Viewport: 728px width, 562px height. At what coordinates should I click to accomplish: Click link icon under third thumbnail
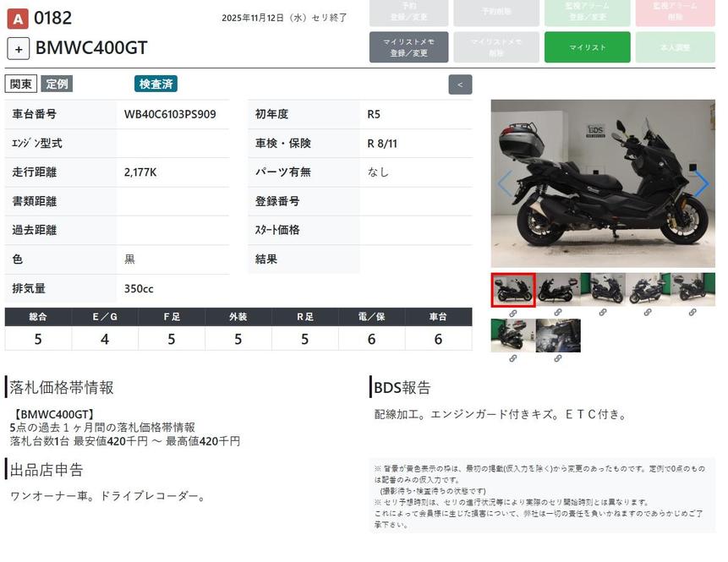point(603,313)
